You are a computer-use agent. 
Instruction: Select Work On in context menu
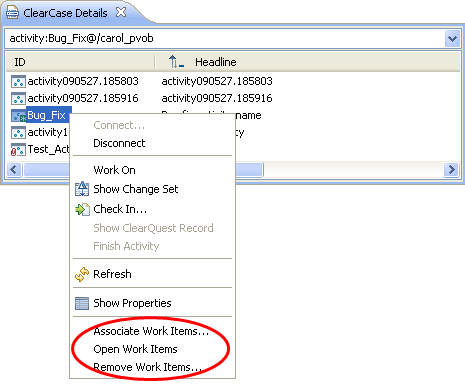(114, 170)
